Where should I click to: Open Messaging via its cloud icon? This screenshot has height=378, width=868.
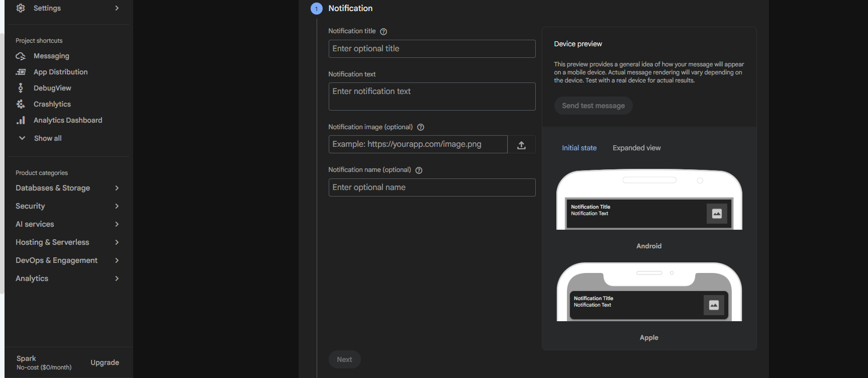21,56
